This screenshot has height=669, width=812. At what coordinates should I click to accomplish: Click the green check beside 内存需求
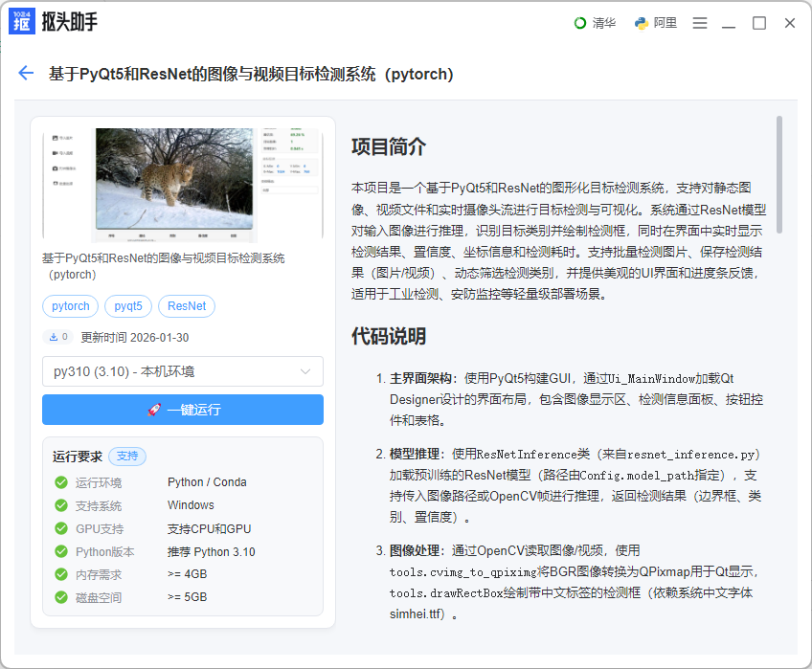61,574
